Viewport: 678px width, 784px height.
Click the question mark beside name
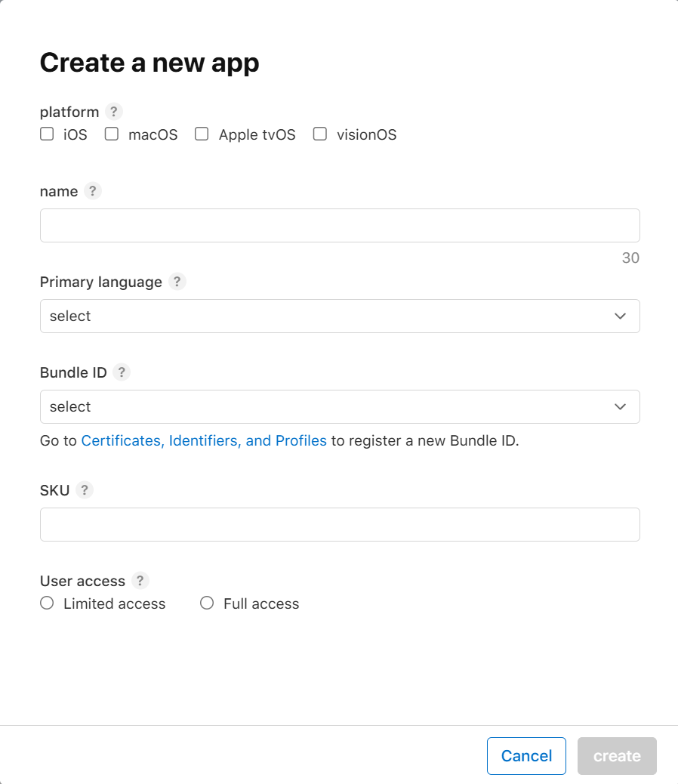[x=92, y=191]
